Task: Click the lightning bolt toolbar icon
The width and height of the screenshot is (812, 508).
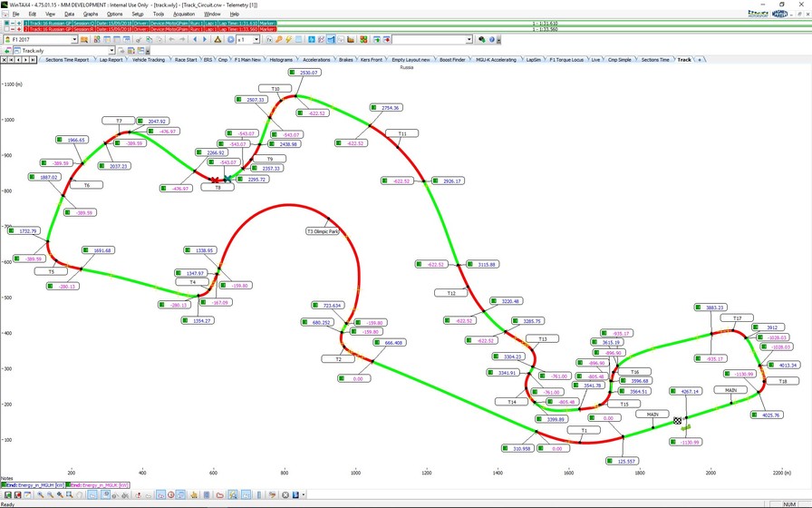Action: tap(288, 39)
